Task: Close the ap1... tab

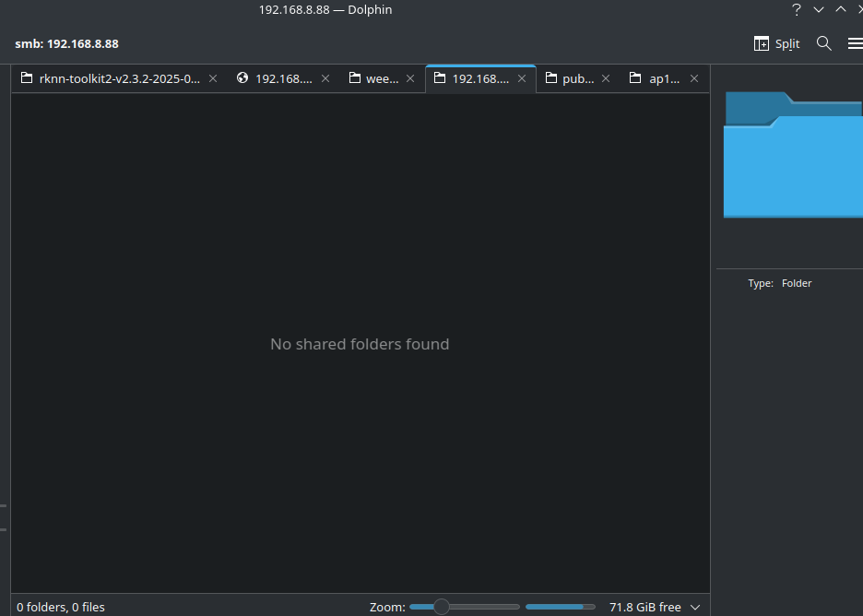Action: (x=694, y=78)
